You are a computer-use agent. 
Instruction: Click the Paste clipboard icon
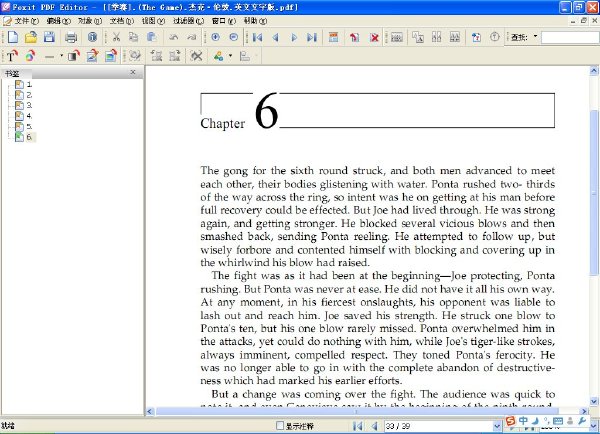point(152,37)
